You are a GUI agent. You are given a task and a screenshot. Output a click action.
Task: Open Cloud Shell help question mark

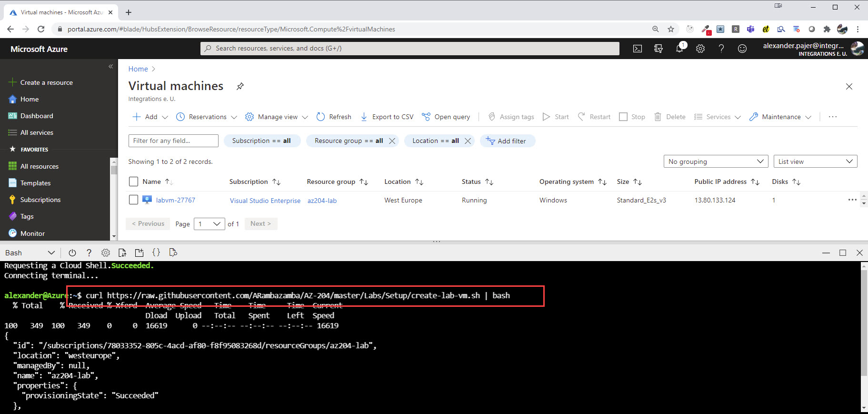coord(89,253)
